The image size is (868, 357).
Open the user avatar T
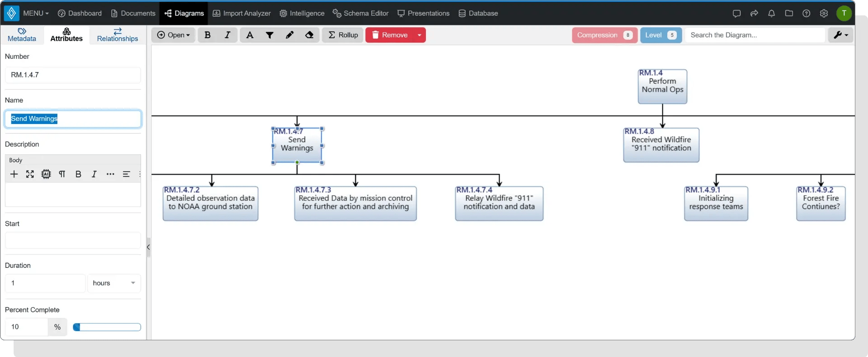[844, 13]
